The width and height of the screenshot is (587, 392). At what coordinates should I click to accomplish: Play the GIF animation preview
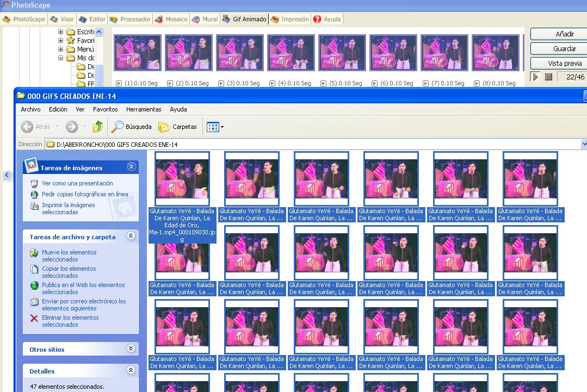click(x=535, y=77)
